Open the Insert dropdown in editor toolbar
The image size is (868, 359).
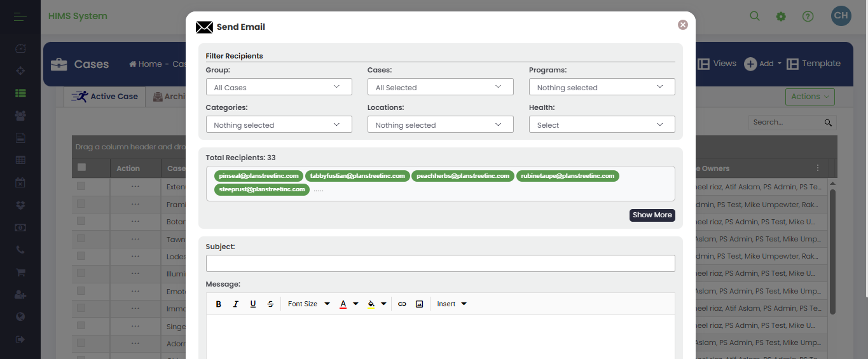tap(452, 304)
